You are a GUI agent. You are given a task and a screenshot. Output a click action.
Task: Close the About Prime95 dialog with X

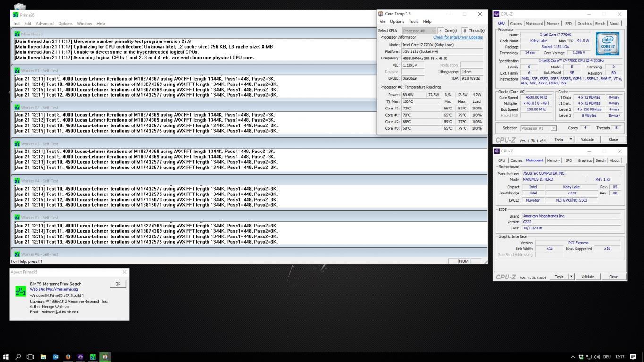click(124, 272)
